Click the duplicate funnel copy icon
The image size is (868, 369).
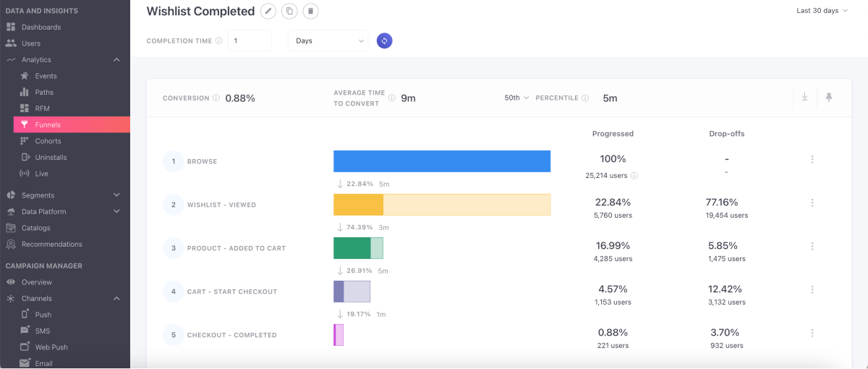(x=289, y=11)
